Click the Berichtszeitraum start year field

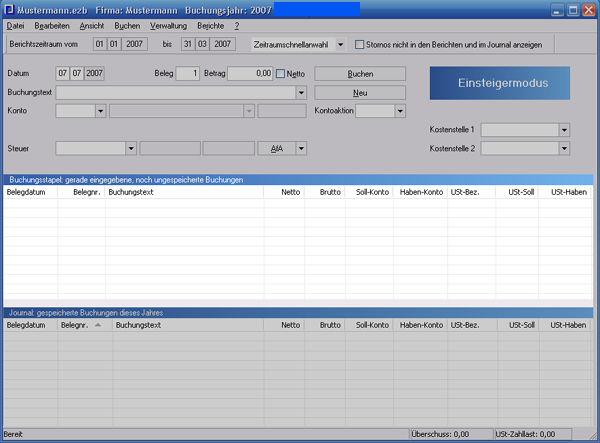134,44
